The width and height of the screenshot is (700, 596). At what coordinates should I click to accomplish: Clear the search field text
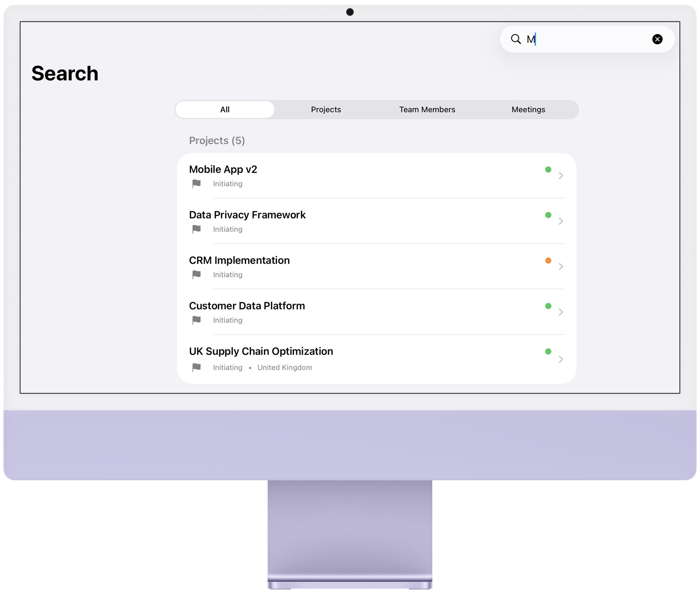(x=657, y=39)
